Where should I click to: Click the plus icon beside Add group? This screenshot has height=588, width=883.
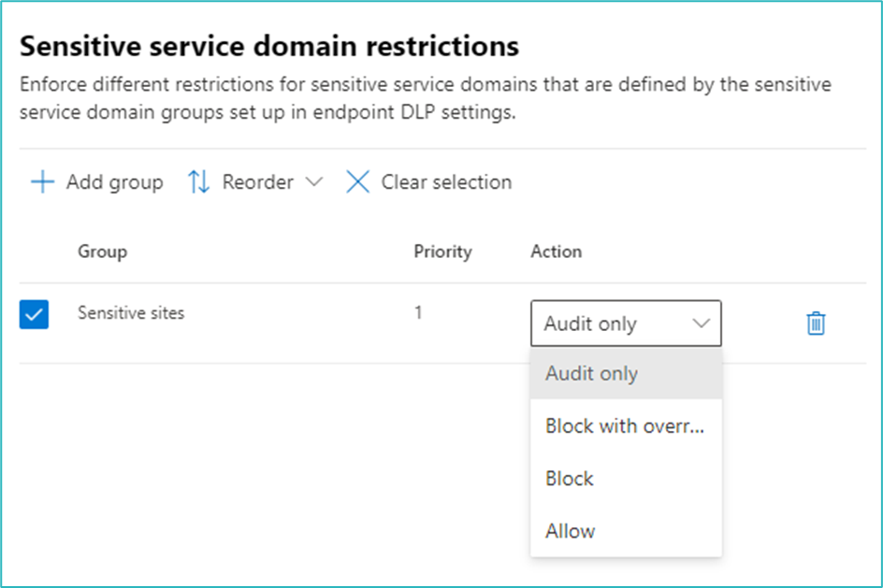(43, 181)
